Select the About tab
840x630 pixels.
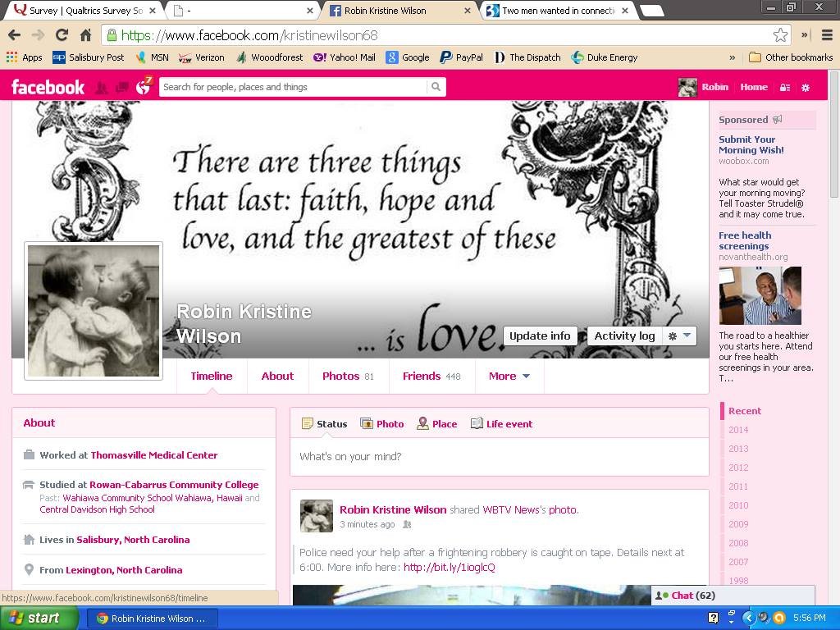click(x=277, y=376)
